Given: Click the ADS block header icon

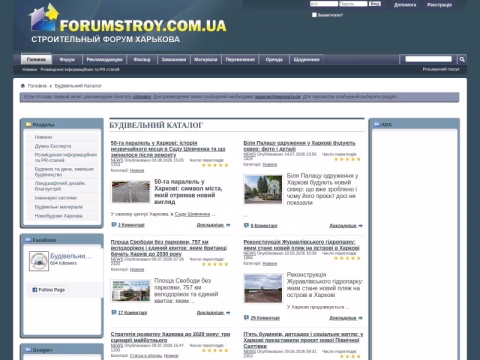Looking at the screenshot, I should pos(377,124).
